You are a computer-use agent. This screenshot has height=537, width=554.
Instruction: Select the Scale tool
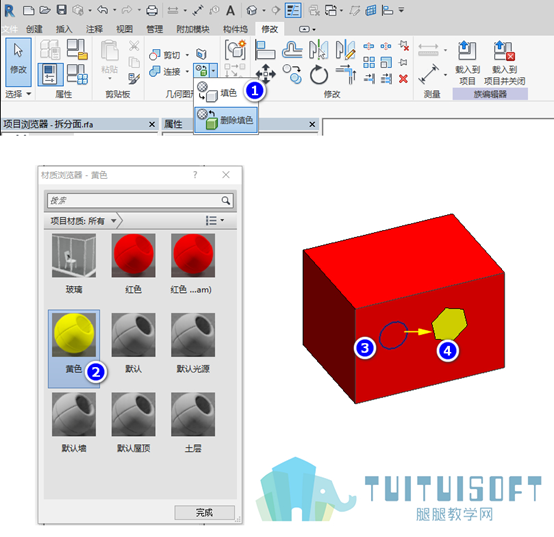coord(386,63)
